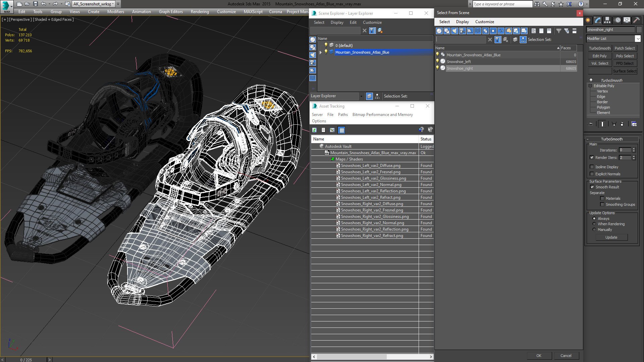Expand Mountain_Snowshoes_Atlas_Blue layer in Scene Explorer
This screenshot has width=644, height=362.
coord(321,52)
